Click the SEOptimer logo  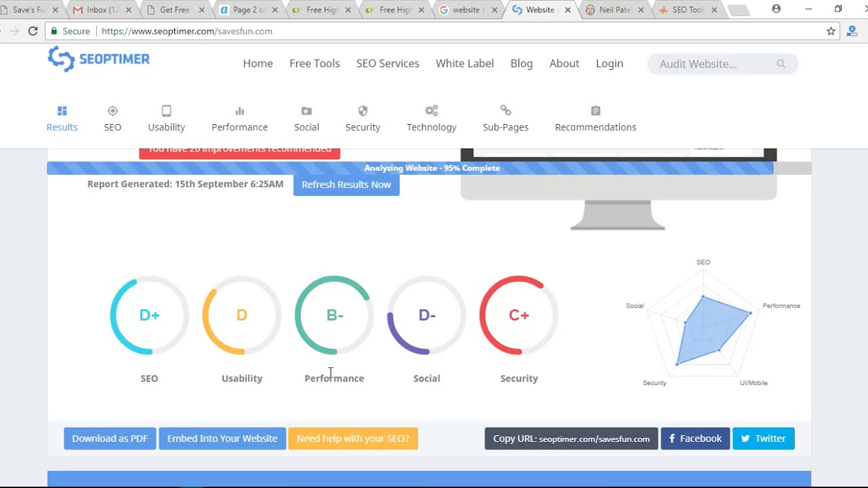(99, 59)
